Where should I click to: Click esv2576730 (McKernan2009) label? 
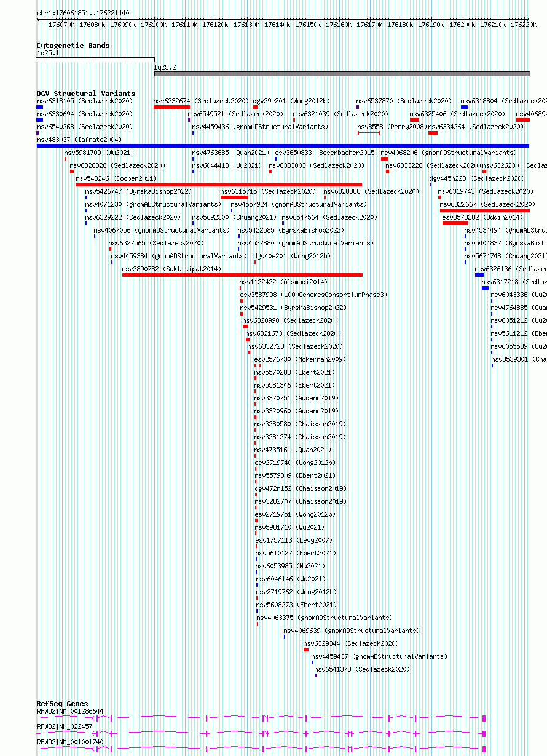301,359
